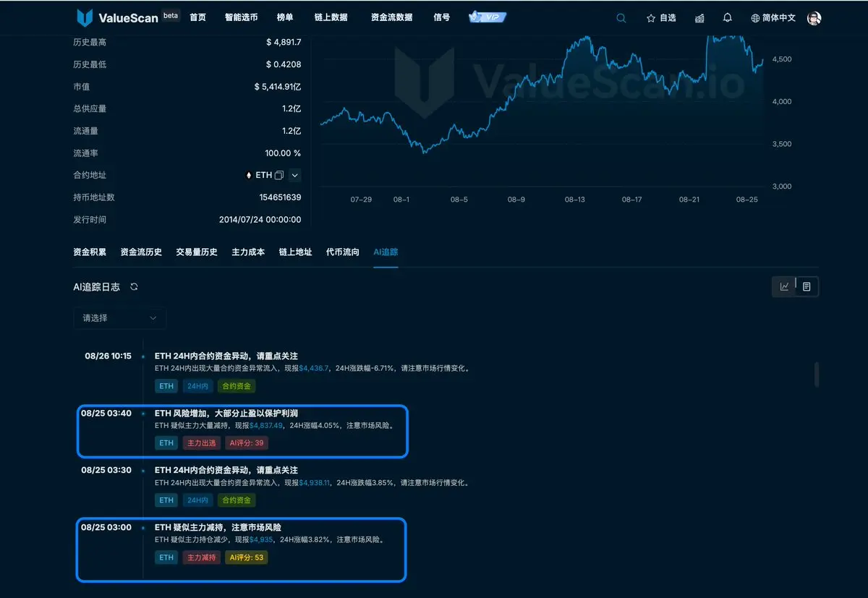The image size is (868, 598).
Task: Expand the contract address chevron
Action: [x=294, y=175]
